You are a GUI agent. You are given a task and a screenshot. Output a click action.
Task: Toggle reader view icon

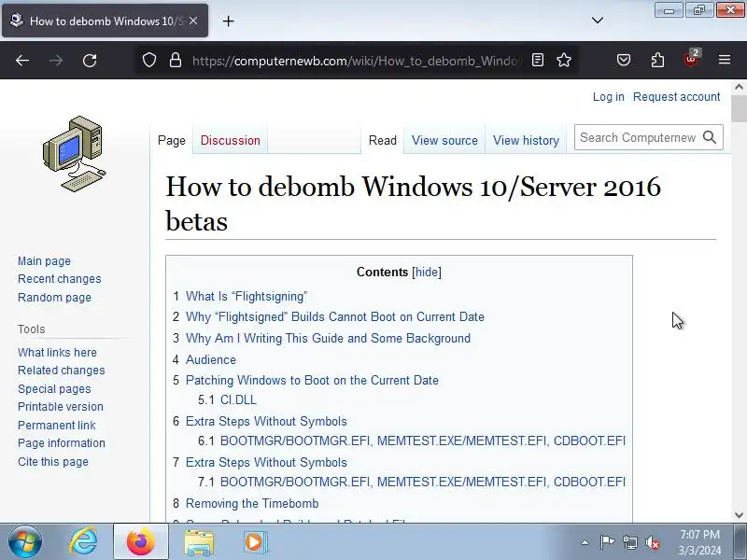(x=538, y=60)
